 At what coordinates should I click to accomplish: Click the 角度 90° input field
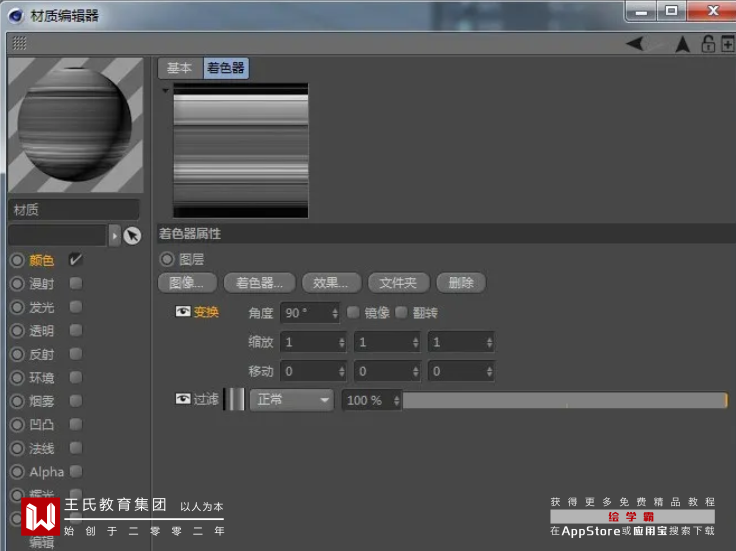click(309, 313)
